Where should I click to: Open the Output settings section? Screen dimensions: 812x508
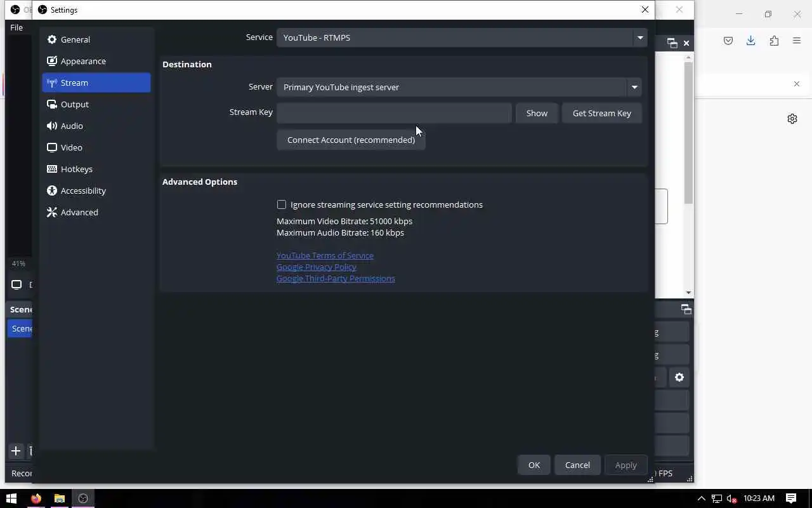96,104
